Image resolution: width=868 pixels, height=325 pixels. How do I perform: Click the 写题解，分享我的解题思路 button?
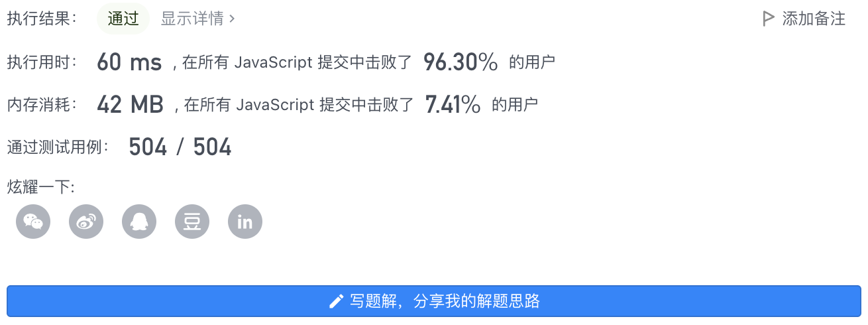(x=434, y=301)
